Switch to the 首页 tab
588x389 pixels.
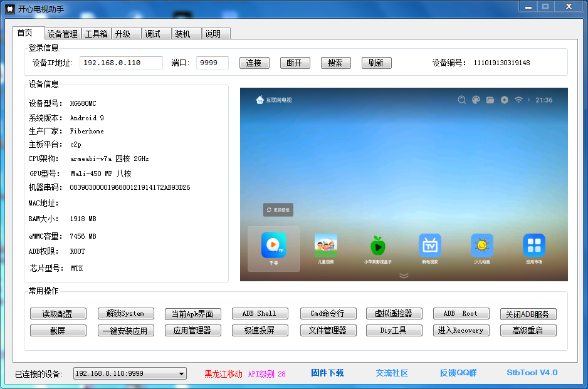point(29,33)
